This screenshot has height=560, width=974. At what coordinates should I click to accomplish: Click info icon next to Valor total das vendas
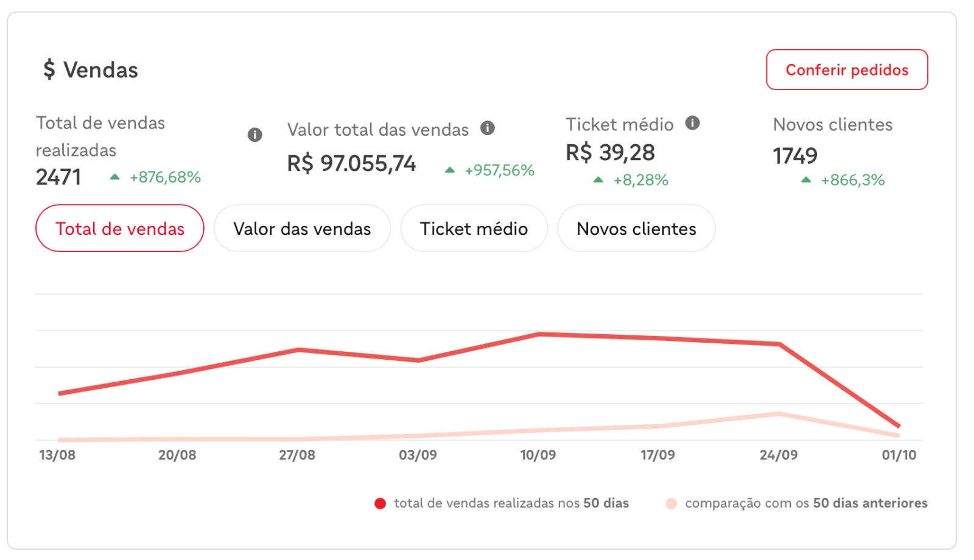point(488,128)
